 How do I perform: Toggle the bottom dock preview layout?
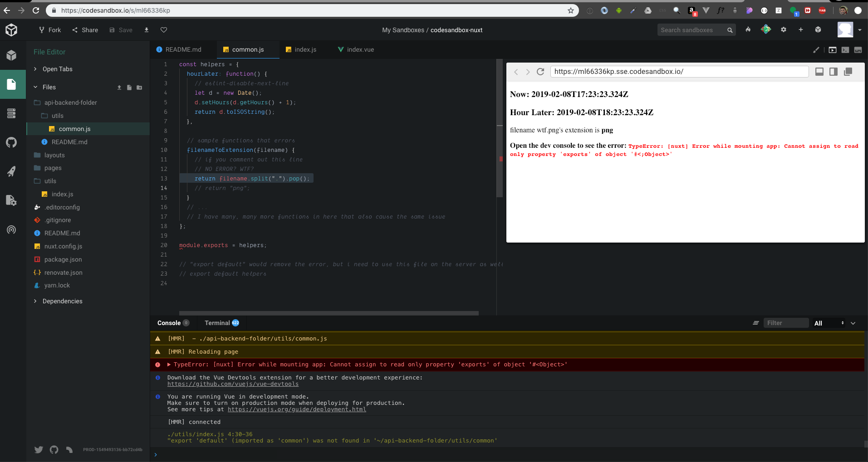pyautogui.click(x=819, y=72)
